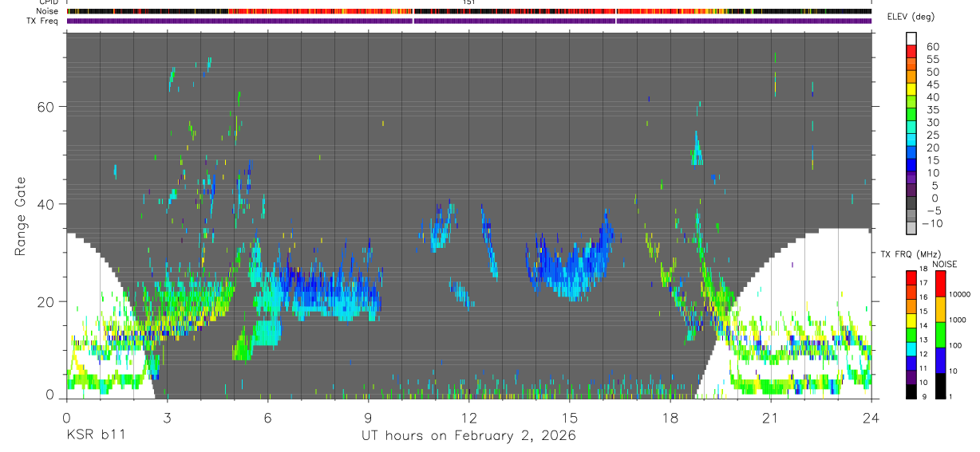Click UT hour tick label 18 on time axis

click(x=670, y=417)
